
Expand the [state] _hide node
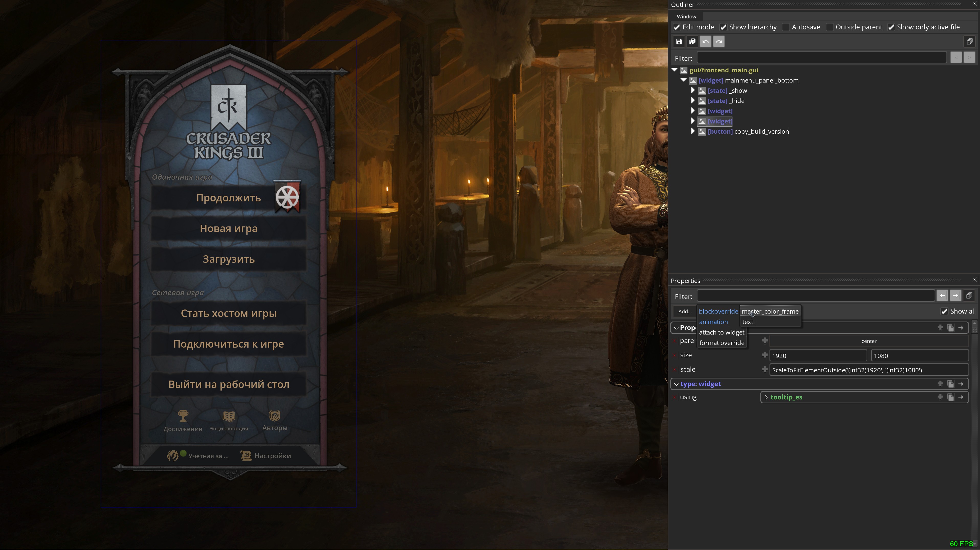point(693,101)
